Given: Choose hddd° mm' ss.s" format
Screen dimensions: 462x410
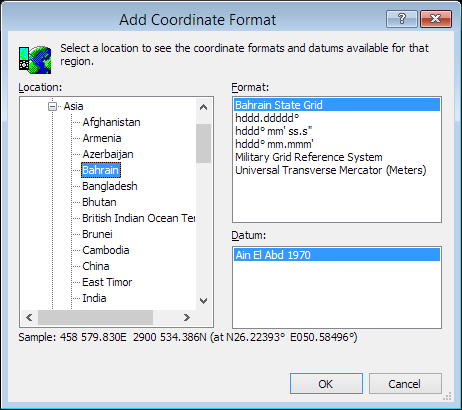Looking at the screenshot, I should (337, 131).
